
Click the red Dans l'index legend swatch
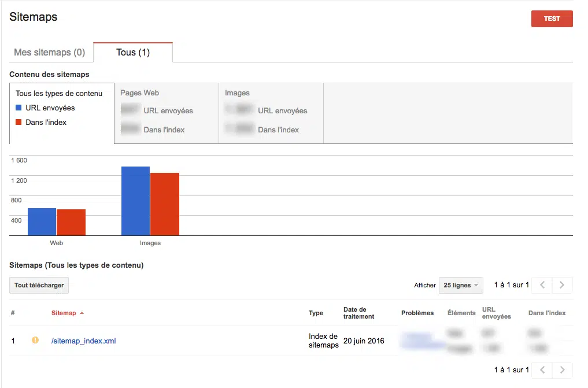(19, 122)
